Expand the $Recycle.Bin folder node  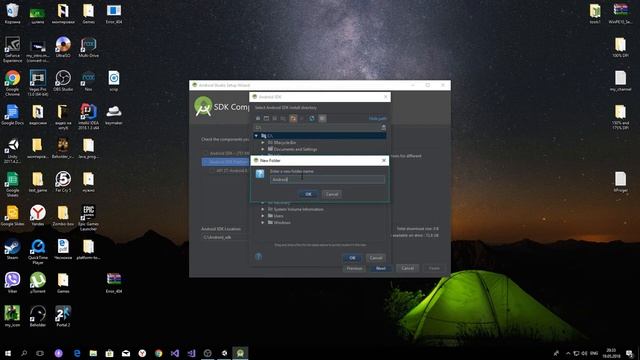point(263,142)
